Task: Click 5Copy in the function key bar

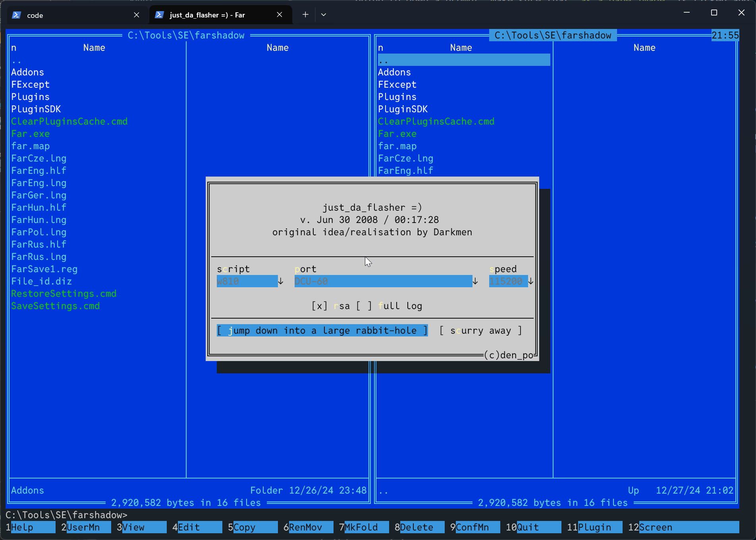Action: (x=253, y=527)
